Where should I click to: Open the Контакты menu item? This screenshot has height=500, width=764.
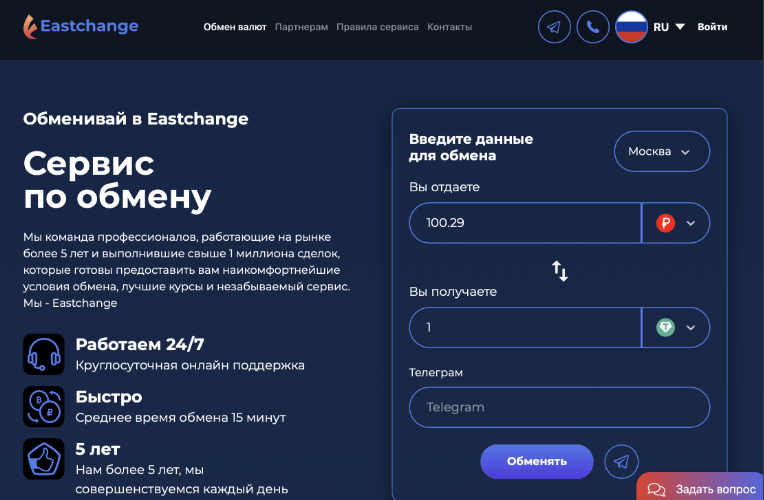click(x=449, y=27)
